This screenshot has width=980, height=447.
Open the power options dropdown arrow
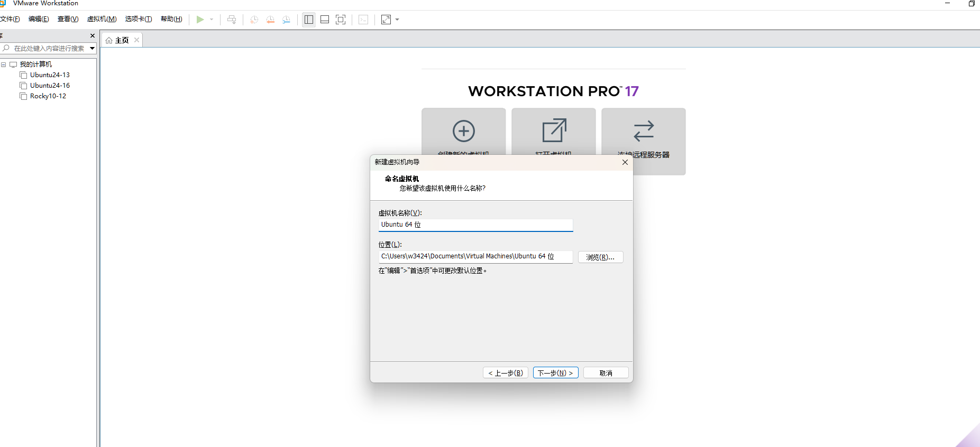pyautogui.click(x=212, y=20)
